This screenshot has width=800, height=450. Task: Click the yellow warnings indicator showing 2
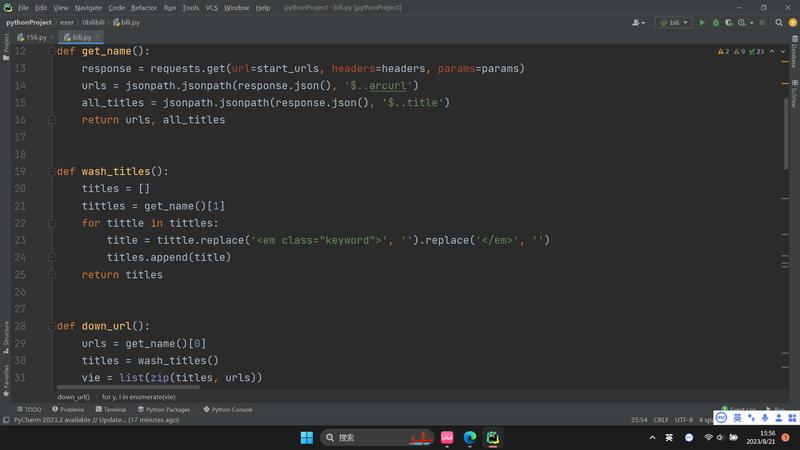click(723, 52)
